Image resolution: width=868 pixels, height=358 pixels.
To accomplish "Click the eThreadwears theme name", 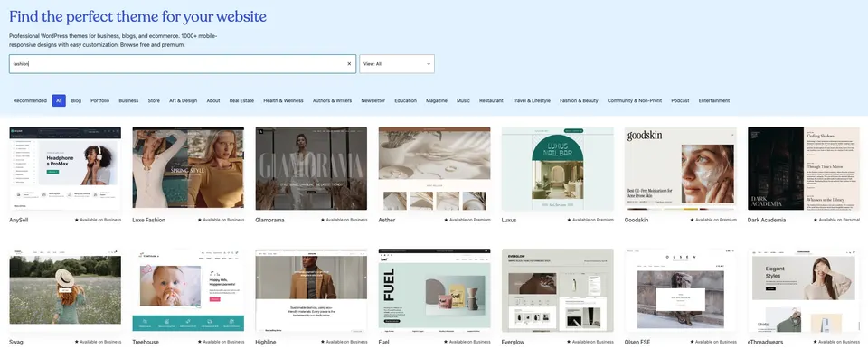I will (766, 342).
